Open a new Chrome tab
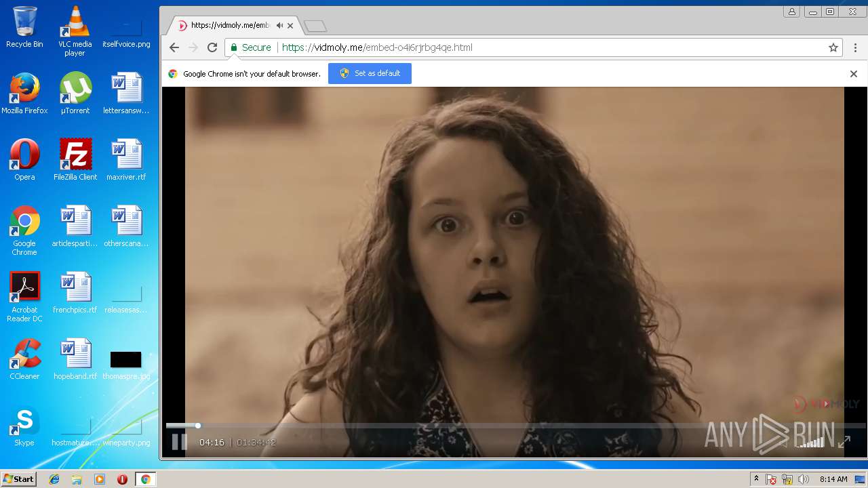Image resolution: width=868 pixels, height=488 pixels. pyautogui.click(x=315, y=26)
